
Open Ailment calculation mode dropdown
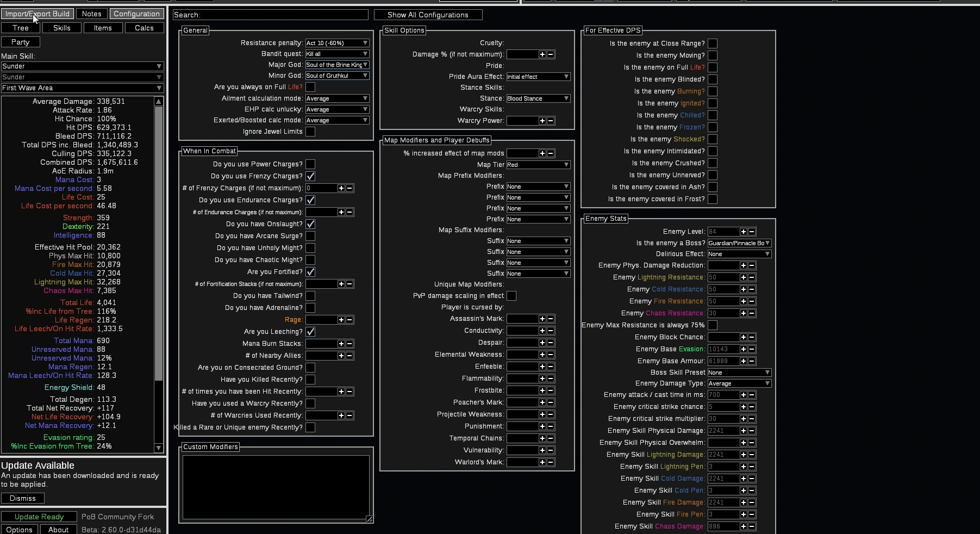pos(337,98)
